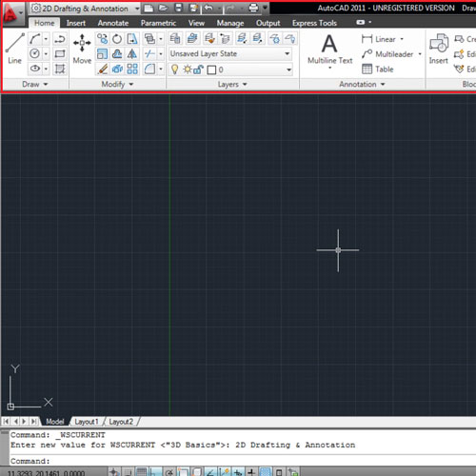The height and width of the screenshot is (476, 476).
Task: Select the Polyline tool icon
Action: 60,39
